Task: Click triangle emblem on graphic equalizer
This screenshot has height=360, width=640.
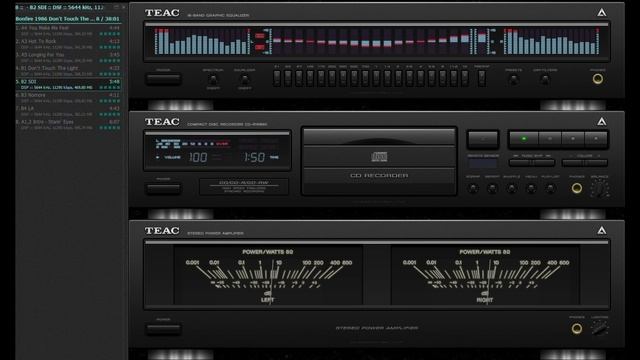Action: coord(602,13)
